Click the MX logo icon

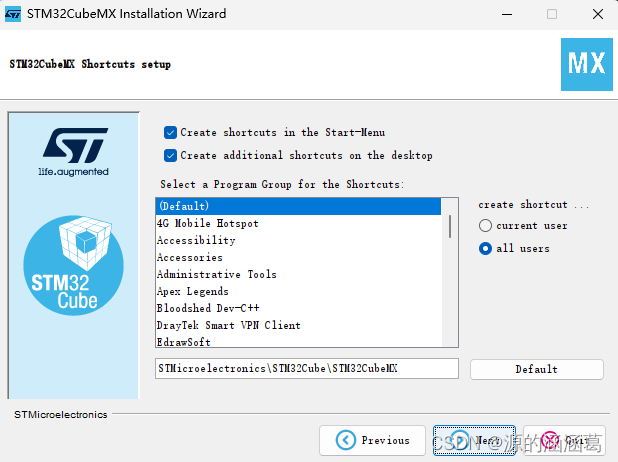click(586, 64)
